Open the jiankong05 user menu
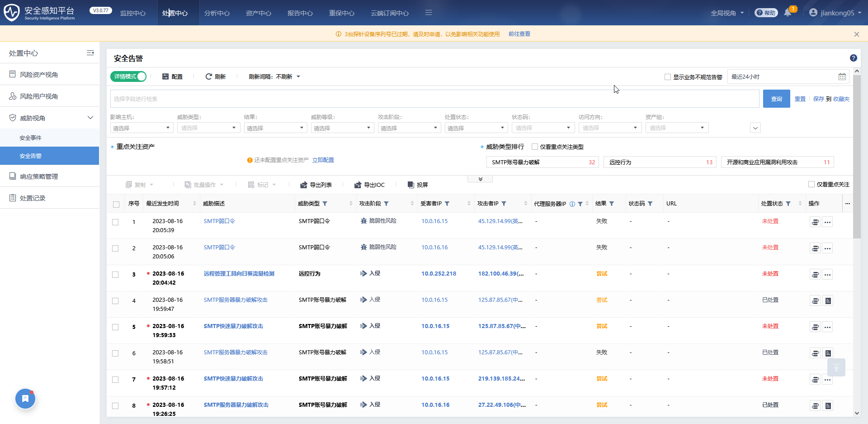 [835, 13]
